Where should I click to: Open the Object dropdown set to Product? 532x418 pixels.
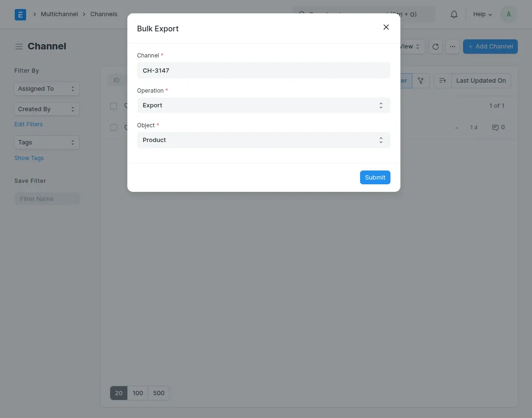coord(264,140)
